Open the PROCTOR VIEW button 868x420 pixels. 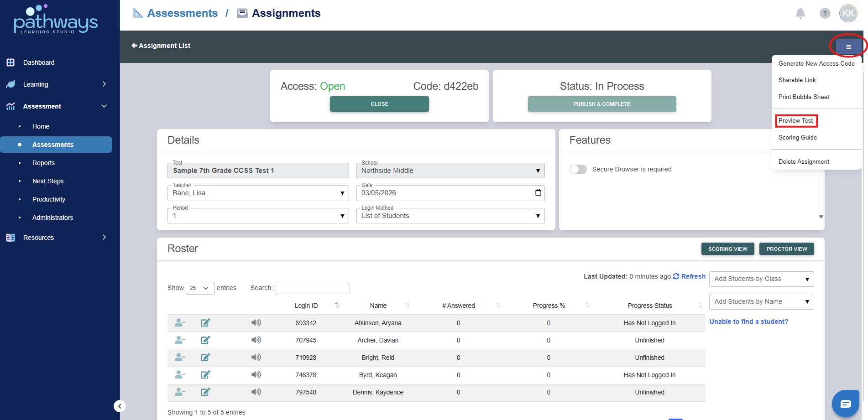(x=787, y=249)
